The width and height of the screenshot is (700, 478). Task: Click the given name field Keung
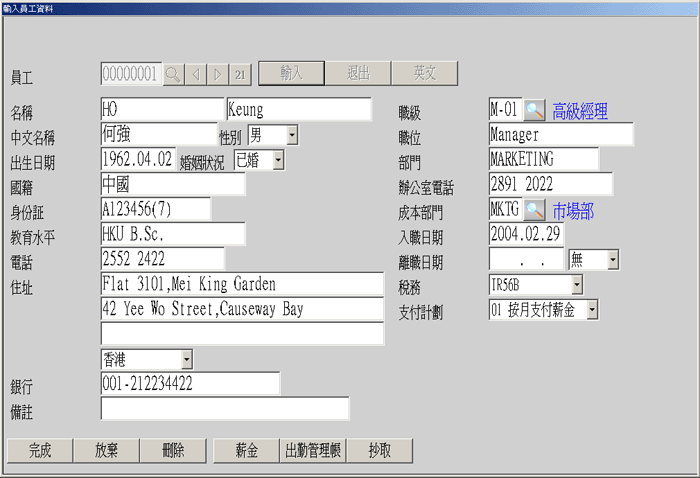point(299,109)
